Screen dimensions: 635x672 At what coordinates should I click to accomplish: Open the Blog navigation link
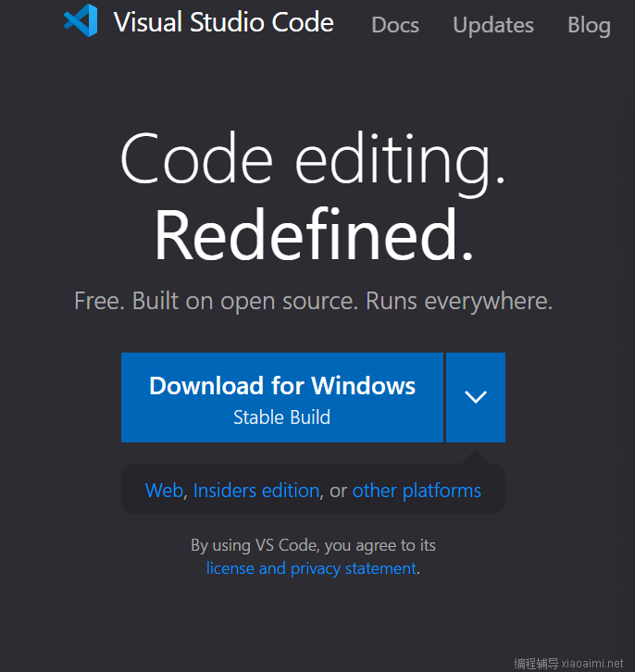click(x=589, y=25)
